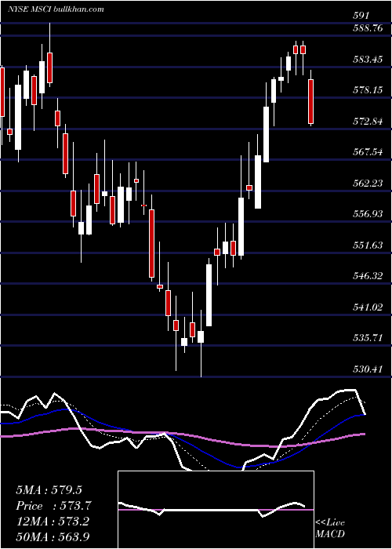This screenshot has height=549, width=392.
Task: Click the 583.45 price label
Action: [368, 60]
